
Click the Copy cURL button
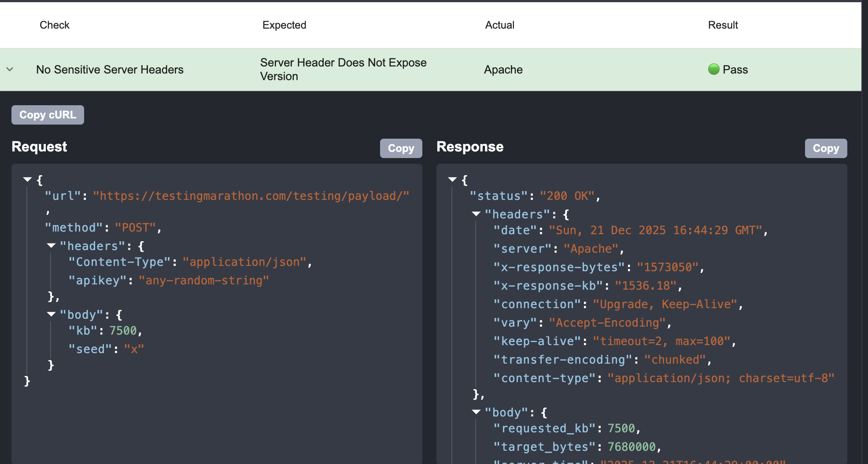coord(47,114)
